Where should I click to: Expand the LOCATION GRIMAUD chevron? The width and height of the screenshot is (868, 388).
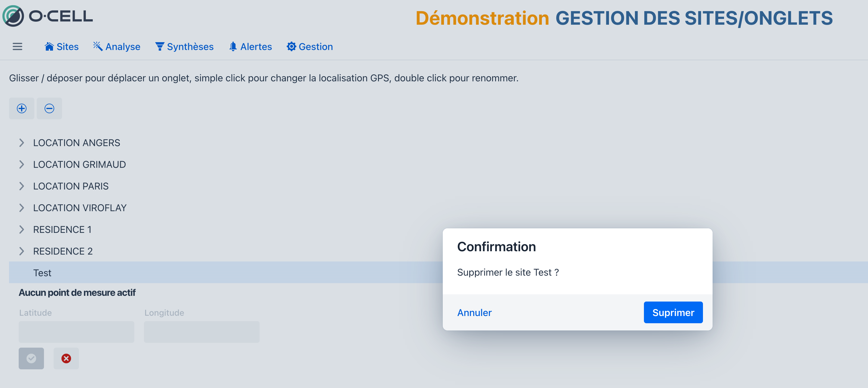coord(22,164)
